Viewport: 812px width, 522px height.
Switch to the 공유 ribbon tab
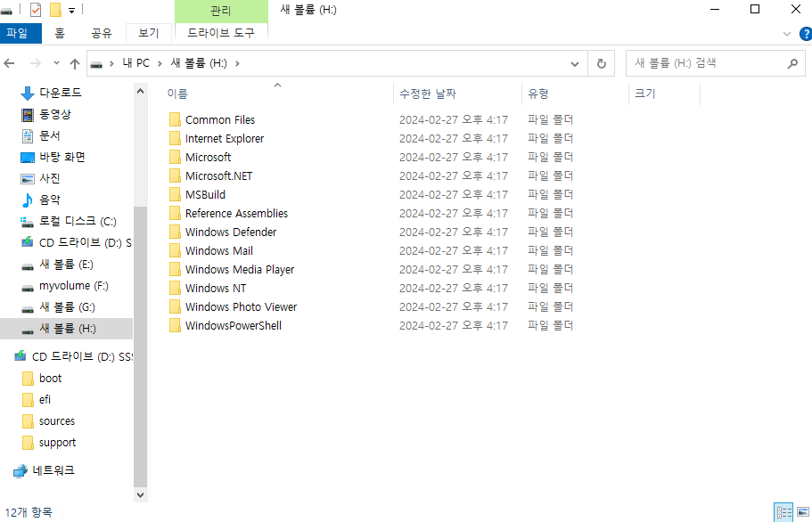(102, 33)
